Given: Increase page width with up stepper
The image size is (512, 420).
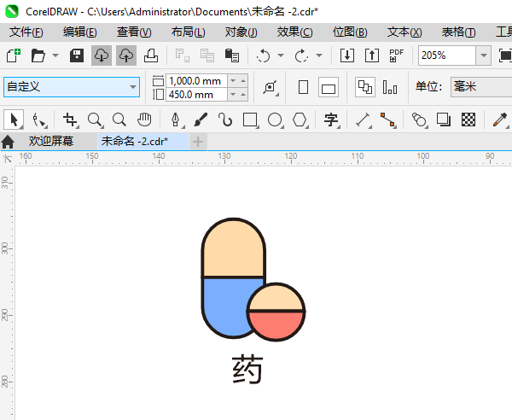Looking at the screenshot, I should [x=243, y=80].
